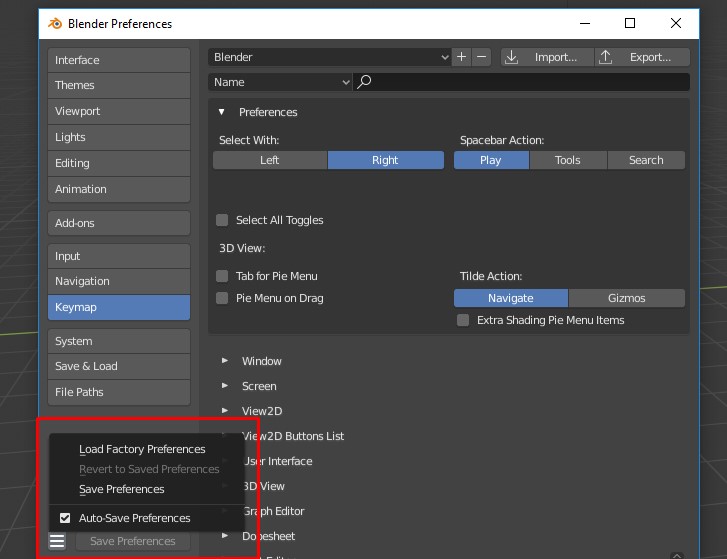
Task: Click the View2D Buttons List entry
Action: point(293,436)
